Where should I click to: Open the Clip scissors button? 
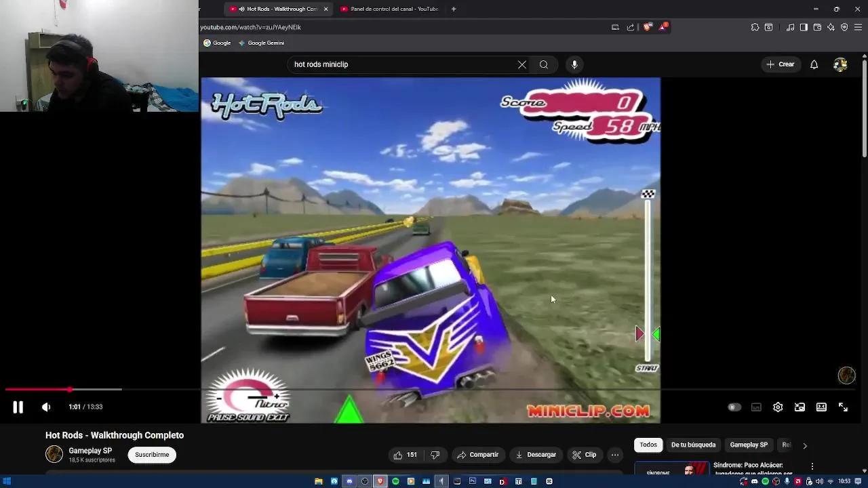[584, 455]
